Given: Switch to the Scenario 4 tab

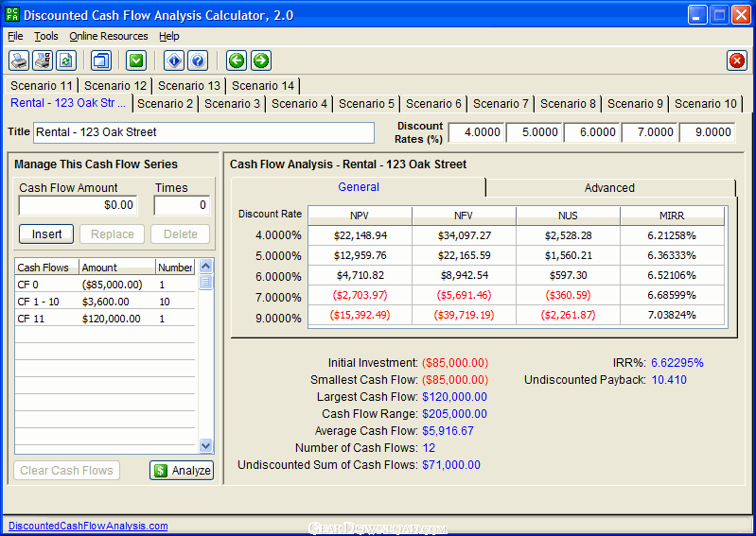Looking at the screenshot, I should pyautogui.click(x=299, y=104).
